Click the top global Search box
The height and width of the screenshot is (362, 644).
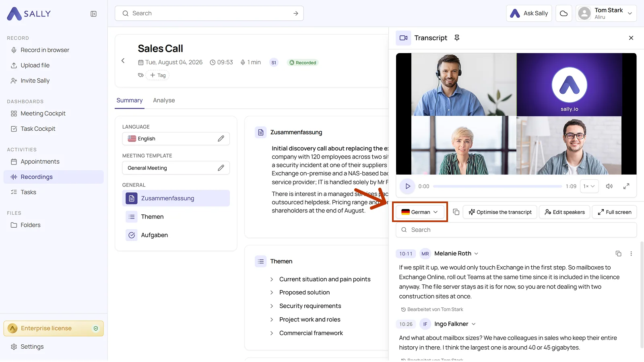209,13
